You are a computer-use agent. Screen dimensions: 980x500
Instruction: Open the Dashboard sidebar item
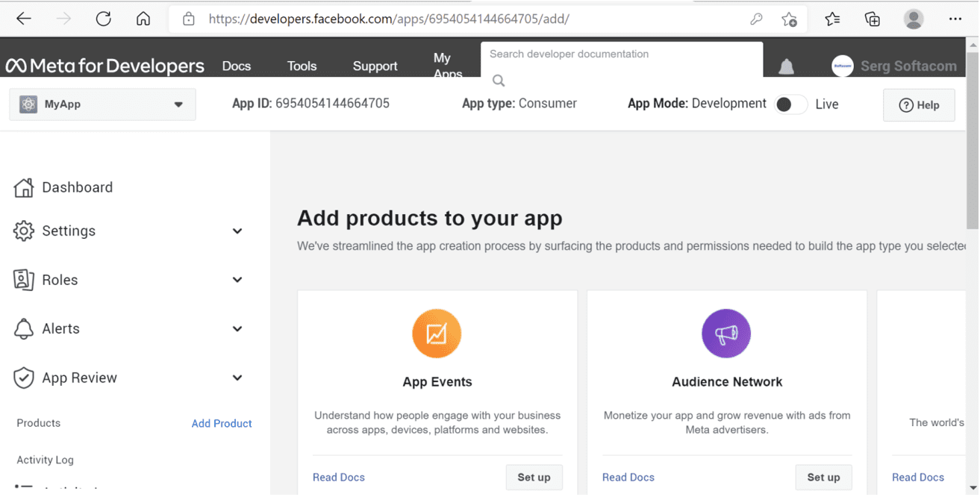[77, 187]
